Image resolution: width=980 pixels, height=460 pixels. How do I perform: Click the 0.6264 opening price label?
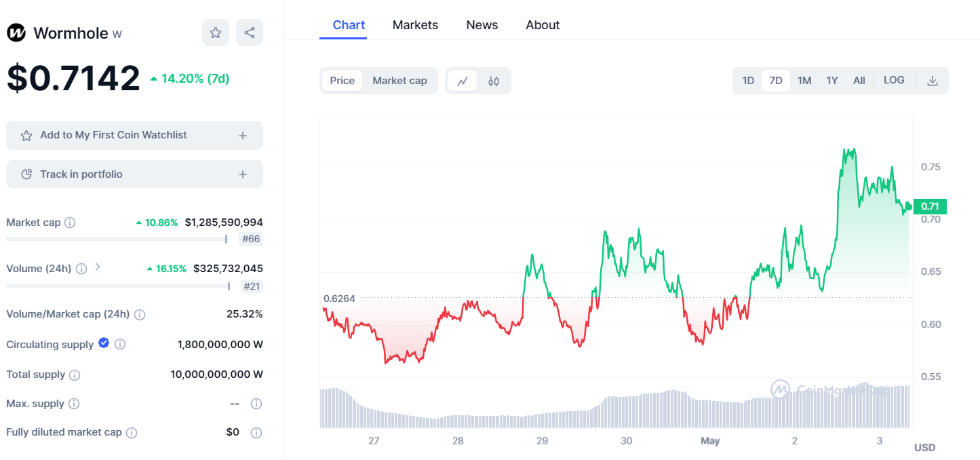339,298
